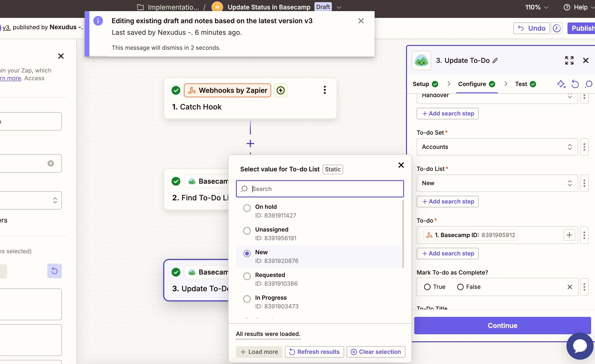Open the AI sparkle assistant icon
The height and width of the screenshot is (364, 595).
click(561, 84)
